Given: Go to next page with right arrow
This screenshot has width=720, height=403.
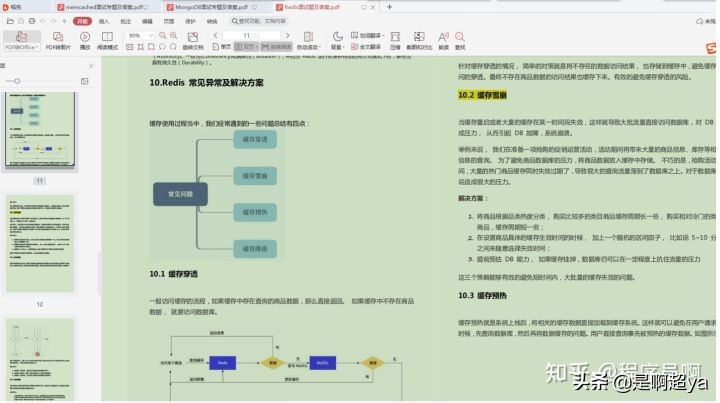Looking at the screenshot, I should tap(287, 35).
